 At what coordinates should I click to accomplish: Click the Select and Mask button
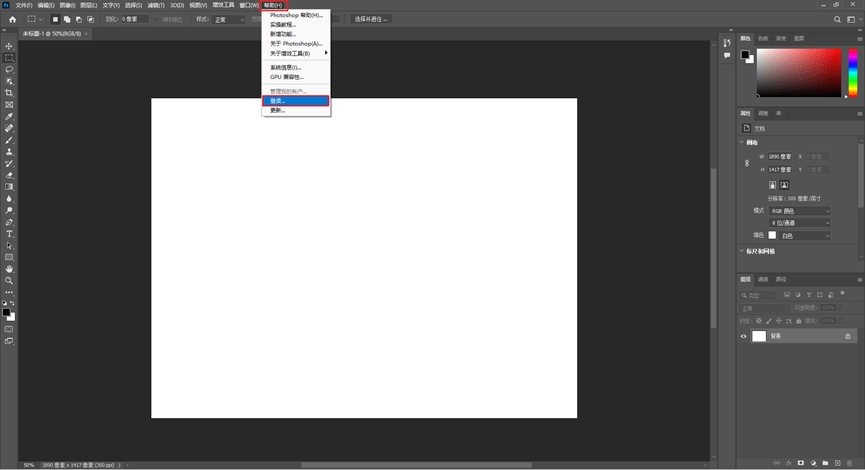point(371,19)
